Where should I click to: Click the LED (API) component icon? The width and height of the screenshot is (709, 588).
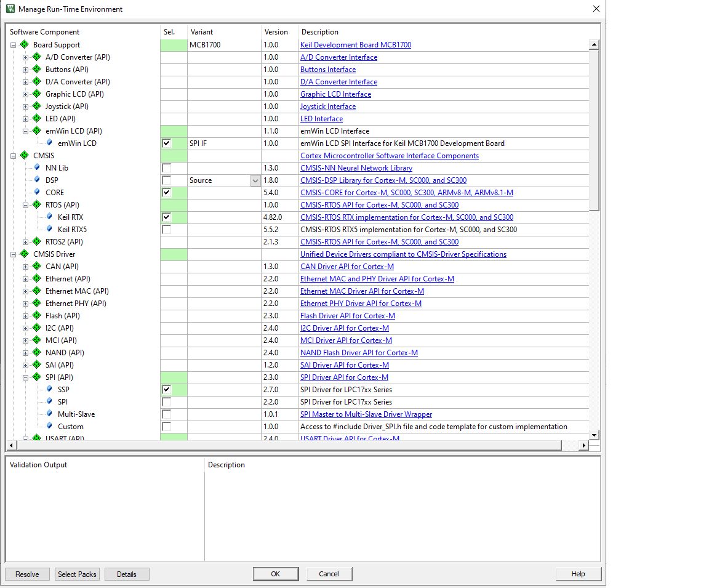pyautogui.click(x=37, y=118)
